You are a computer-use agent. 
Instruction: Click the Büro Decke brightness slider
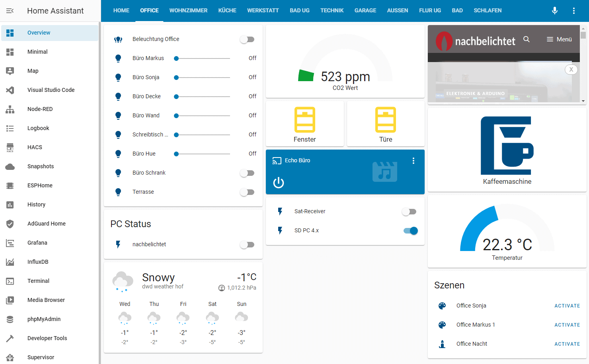203,97
